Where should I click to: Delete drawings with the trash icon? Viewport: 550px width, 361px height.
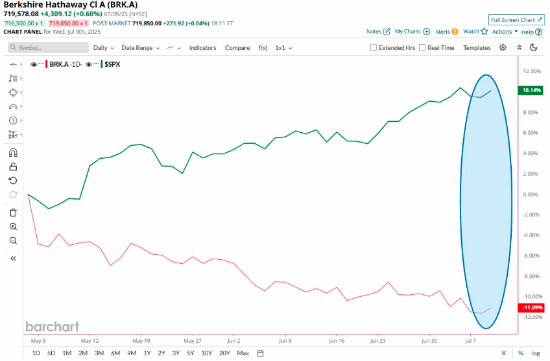pos(13,213)
